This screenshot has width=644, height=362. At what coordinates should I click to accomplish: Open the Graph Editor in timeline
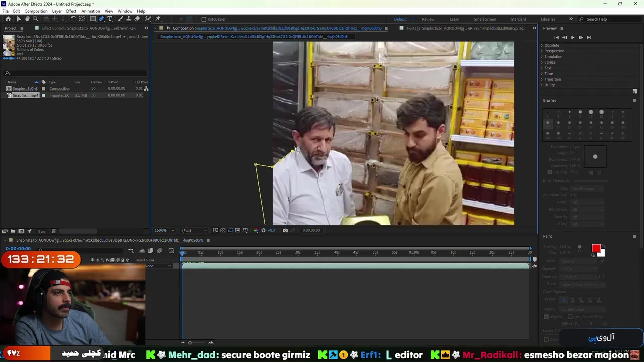click(x=171, y=251)
